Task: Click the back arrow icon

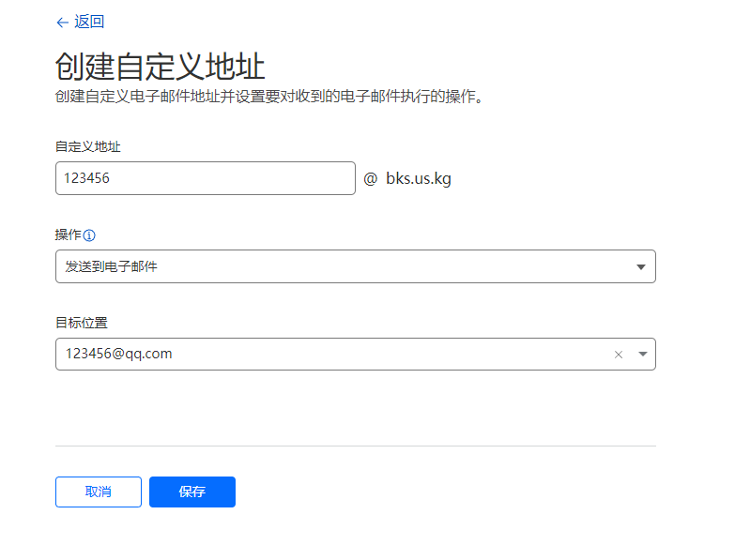Action: pos(62,23)
